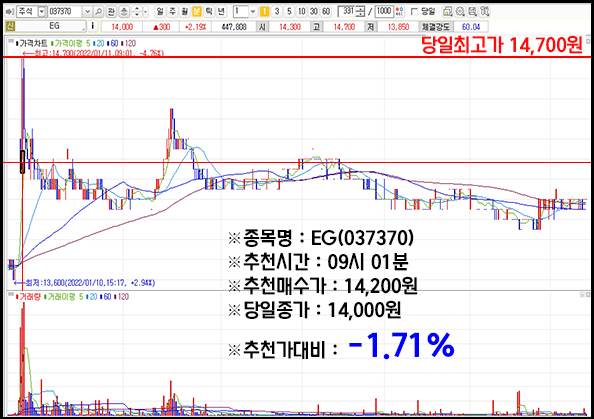Select the 10-minute interval button
Viewport: 594px width, 419px height.
click(x=302, y=12)
